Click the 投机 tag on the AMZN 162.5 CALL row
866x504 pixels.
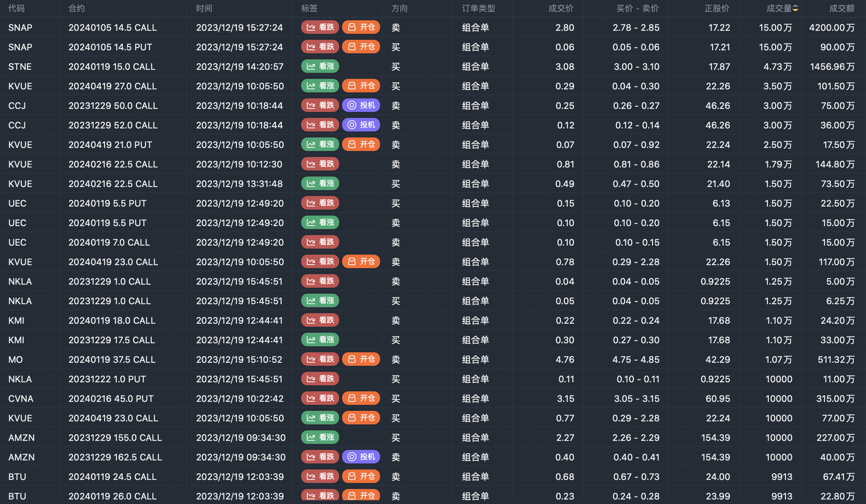tap(361, 457)
